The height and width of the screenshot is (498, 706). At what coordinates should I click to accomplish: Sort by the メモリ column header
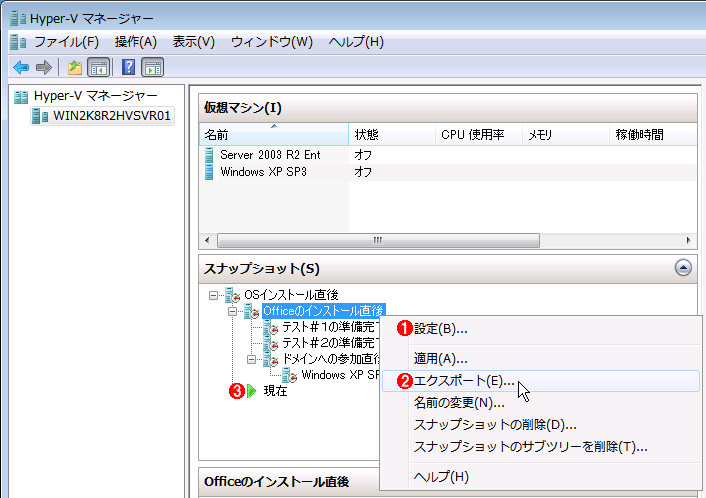coord(566,135)
